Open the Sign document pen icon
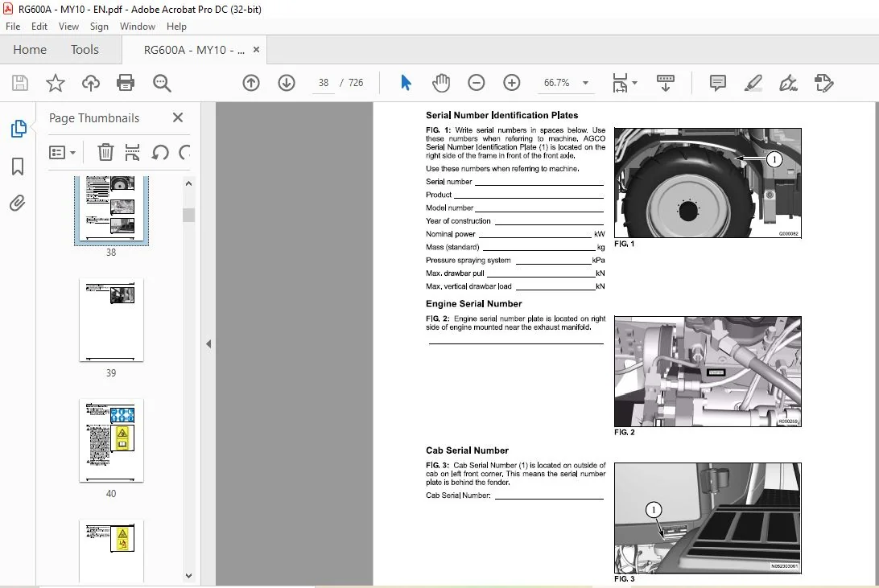The width and height of the screenshot is (879, 588). pyautogui.click(x=788, y=83)
